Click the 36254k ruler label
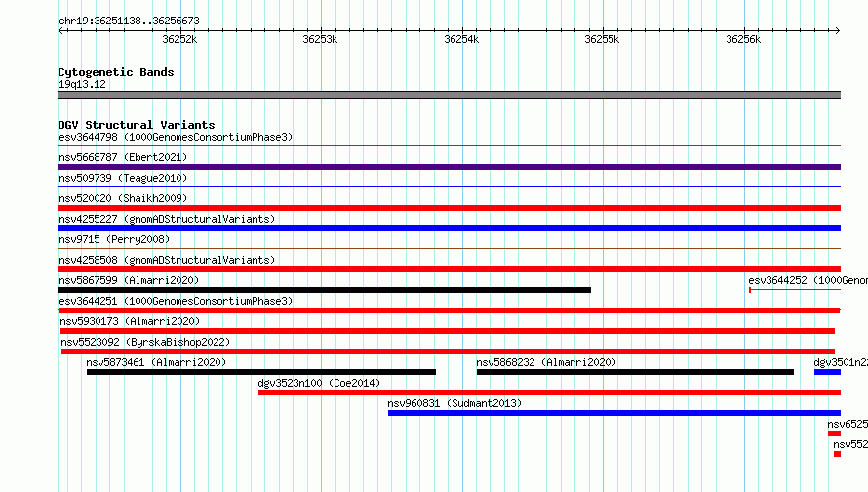 (x=461, y=39)
